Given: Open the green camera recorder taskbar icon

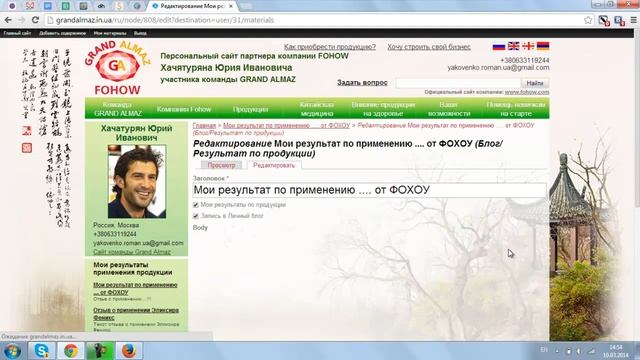Looking at the screenshot, I should pyautogui.click(x=100, y=351).
